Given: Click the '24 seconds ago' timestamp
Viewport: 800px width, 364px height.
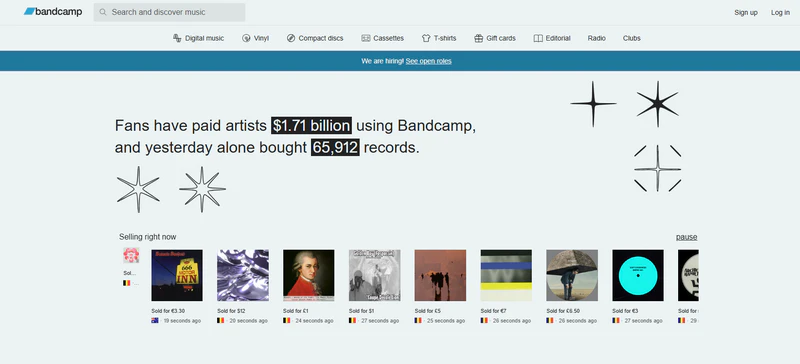Looking at the screenshot, I should 314,321.
